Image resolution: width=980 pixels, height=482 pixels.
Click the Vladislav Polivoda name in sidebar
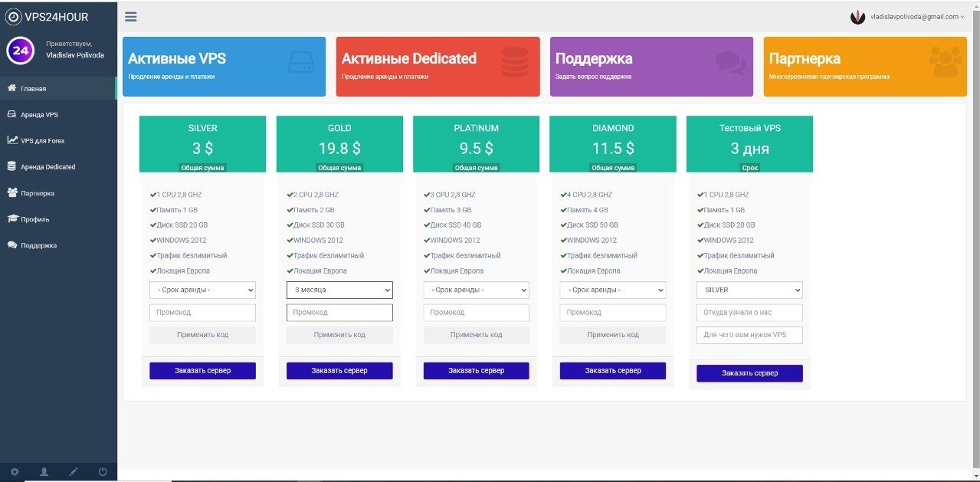click(x=75, y=55)
